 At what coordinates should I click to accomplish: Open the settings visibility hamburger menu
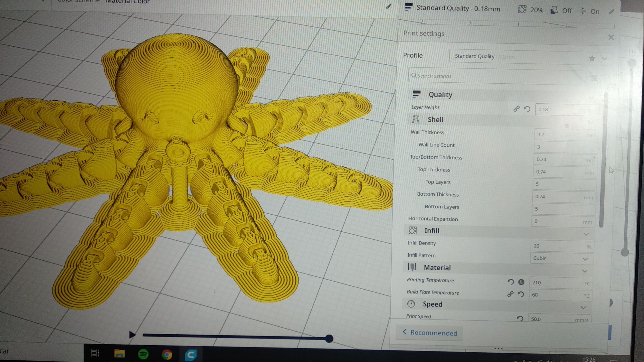coord(594,78)
